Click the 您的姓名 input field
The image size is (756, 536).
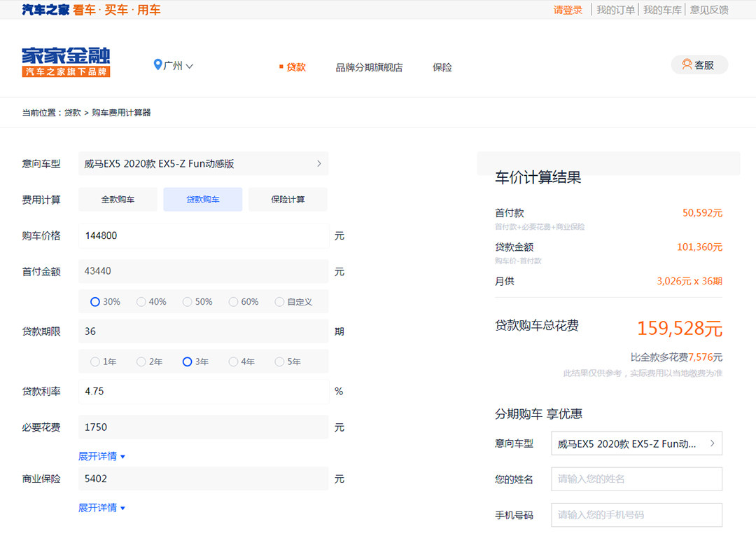(636, 479)
